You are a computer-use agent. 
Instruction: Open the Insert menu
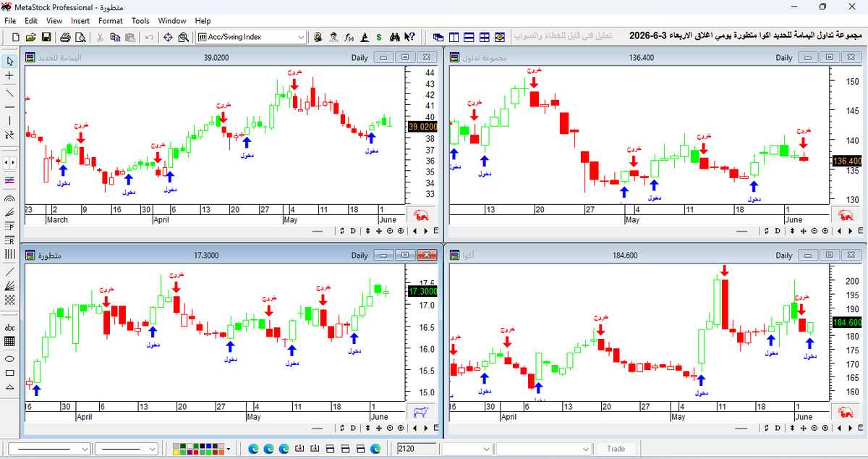tap(81, 21)
